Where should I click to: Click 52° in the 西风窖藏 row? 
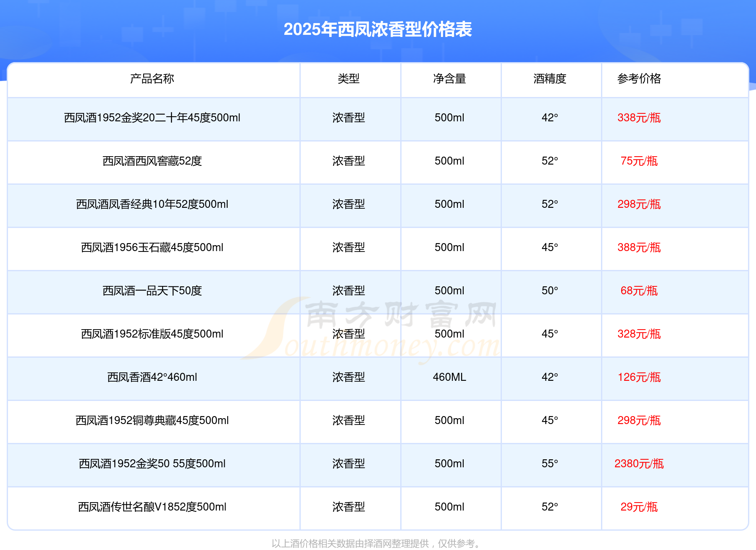[550, 161]
